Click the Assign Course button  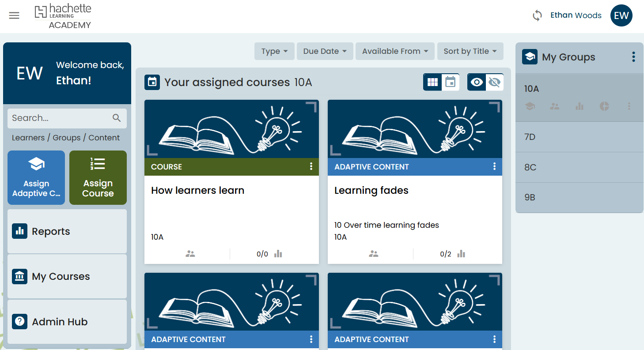[x=98, y=178]
